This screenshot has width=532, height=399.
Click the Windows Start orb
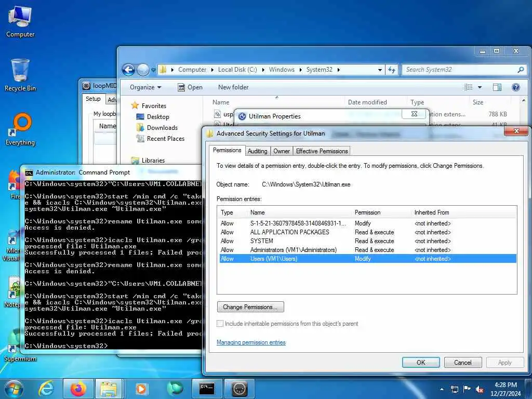14,389
